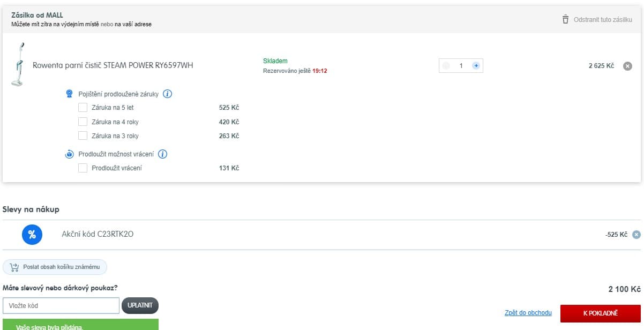Click the Prodloužit možnost vrácení heading

click(x=116, y=154)
